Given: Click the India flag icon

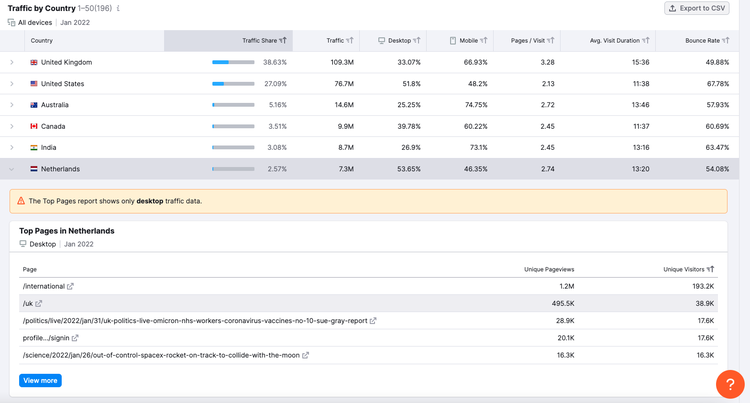Looking at the screenshot, I should (34, 147).
